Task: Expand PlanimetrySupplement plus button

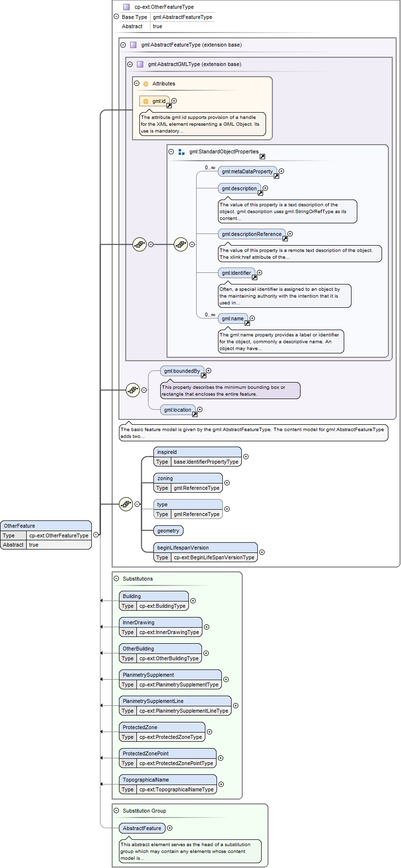Action: 226,680
